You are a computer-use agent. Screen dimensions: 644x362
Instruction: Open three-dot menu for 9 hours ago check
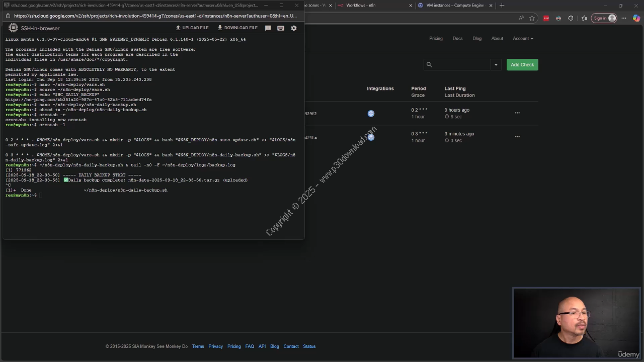click(x=517, y=113)
